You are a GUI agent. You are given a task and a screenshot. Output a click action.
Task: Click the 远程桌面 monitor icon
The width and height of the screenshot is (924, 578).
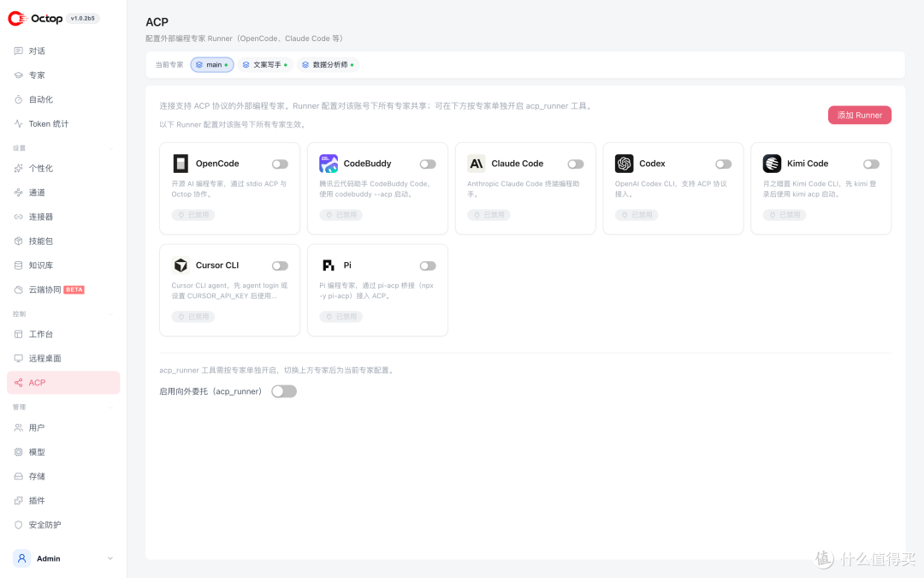point(18,358)
